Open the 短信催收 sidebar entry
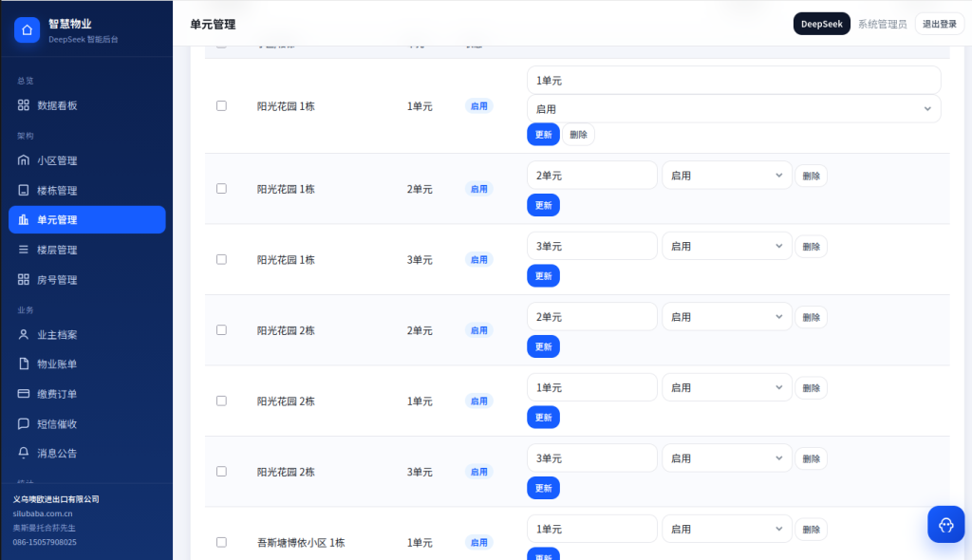 pos(86,423)
